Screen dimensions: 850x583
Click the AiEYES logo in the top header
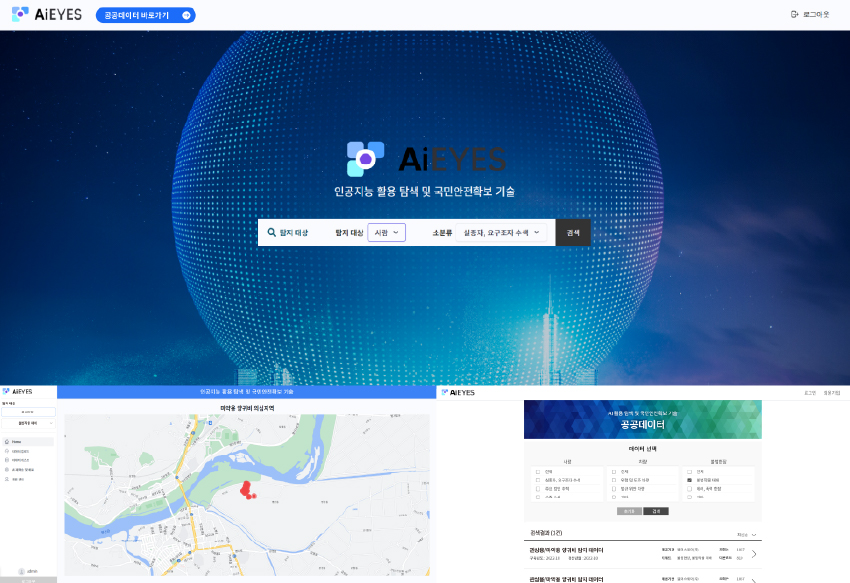[x=47, y=15]
